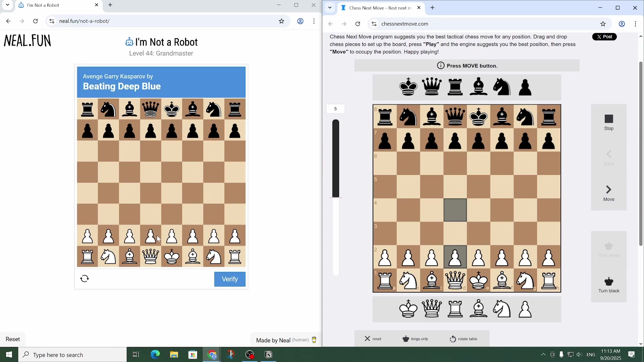
Task: Open the Windows Start menu
Action: (9, 355)
